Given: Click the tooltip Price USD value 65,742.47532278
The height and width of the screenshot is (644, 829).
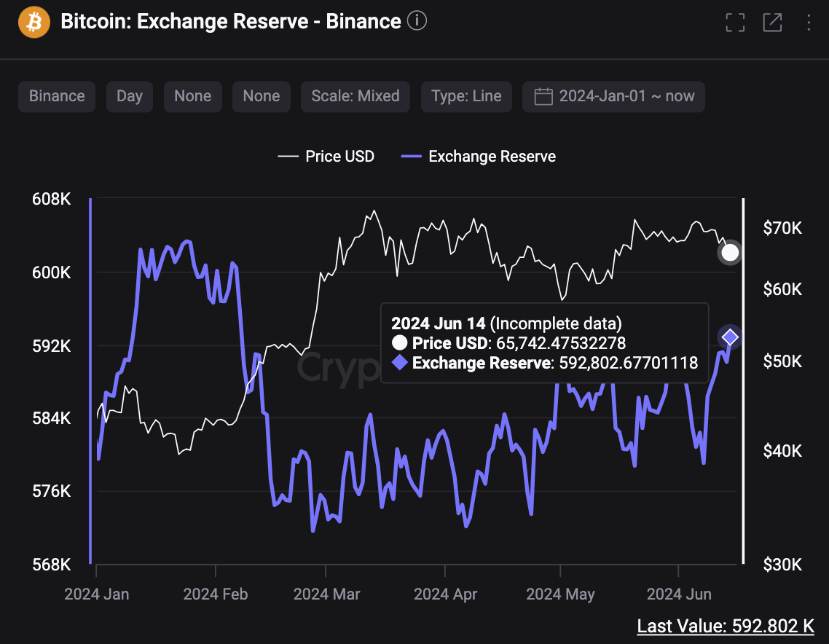Looking at the screenshot, I should point(561,343).
